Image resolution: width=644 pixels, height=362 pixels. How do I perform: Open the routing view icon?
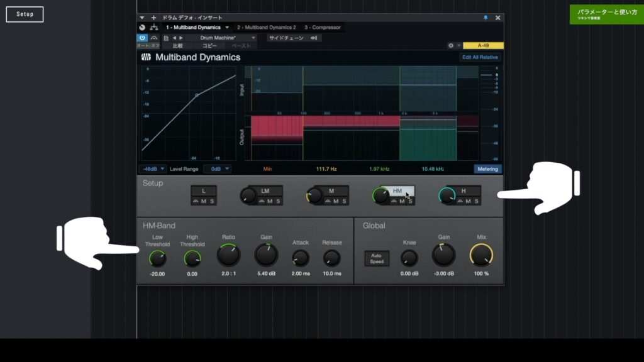(x=154, y=28)
